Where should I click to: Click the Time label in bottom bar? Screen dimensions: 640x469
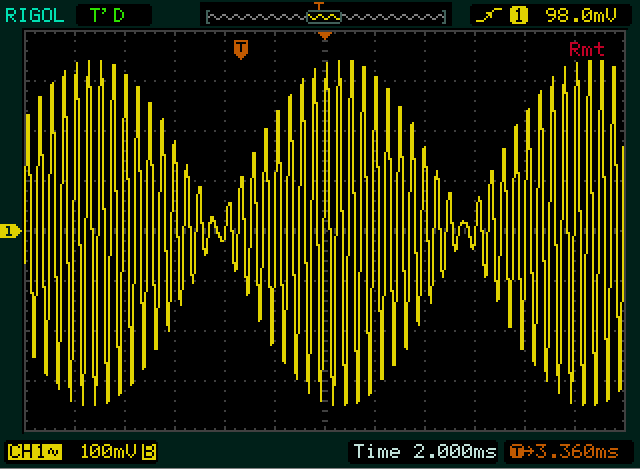[x=375, y=452]
